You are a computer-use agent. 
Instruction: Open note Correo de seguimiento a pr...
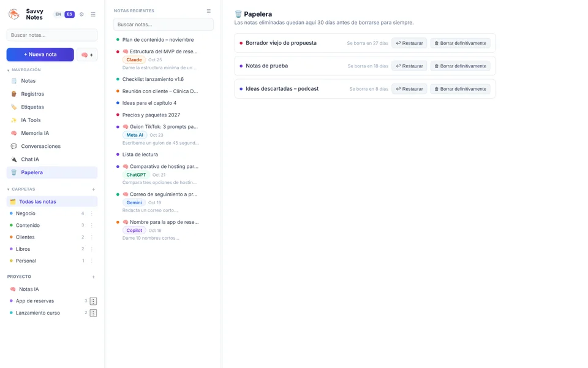pyautogui.click(x=164, y=194)
